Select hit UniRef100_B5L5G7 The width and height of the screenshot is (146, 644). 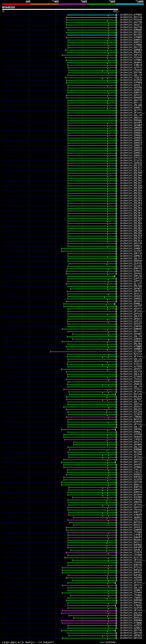(x=131, y=183)
